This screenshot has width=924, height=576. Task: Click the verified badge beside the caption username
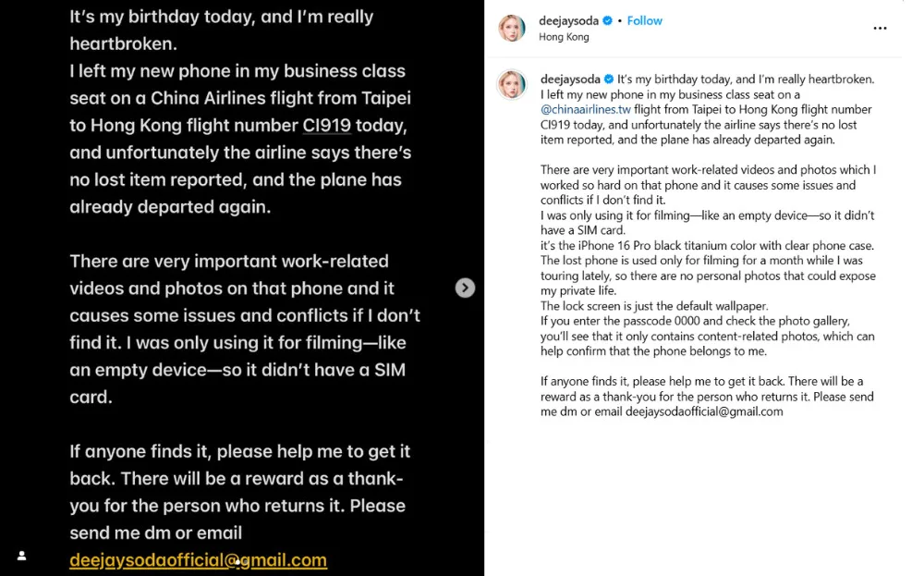pyautogui.click(x=609, y=80)
